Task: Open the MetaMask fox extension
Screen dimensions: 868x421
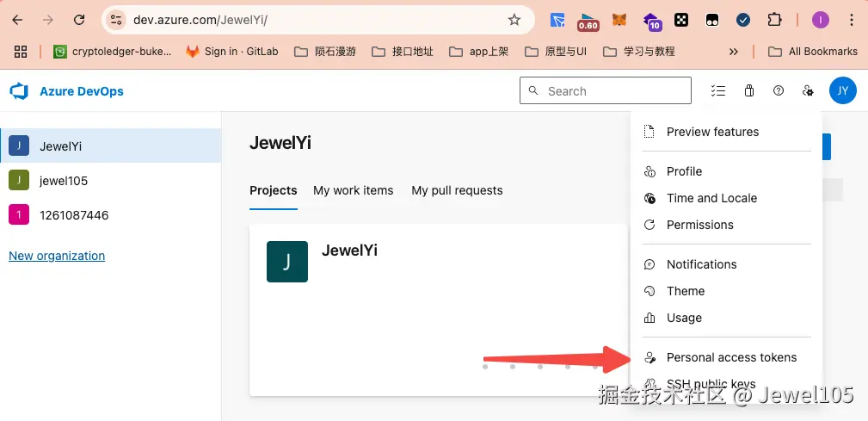Action: pos(619,21)
